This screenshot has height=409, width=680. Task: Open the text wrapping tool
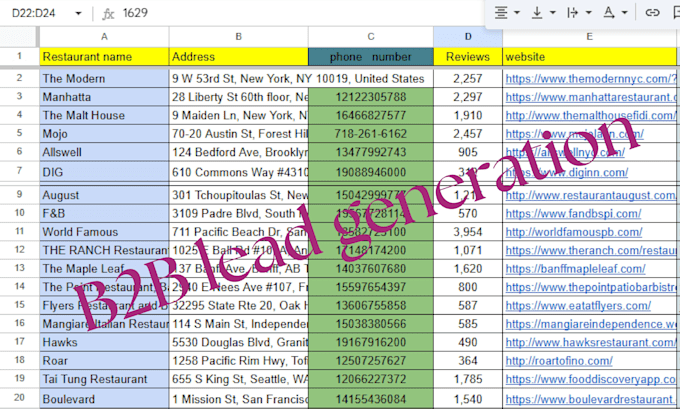tap(572, 13)
